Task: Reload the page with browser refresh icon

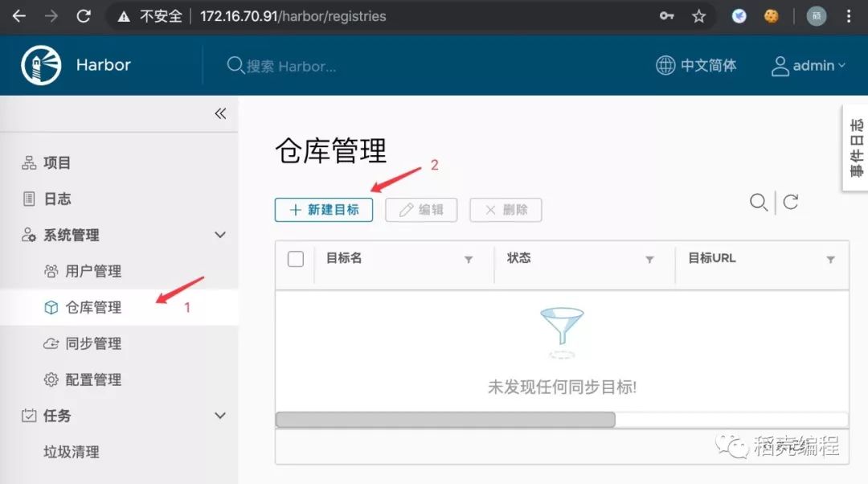Action: pos(84,16)
